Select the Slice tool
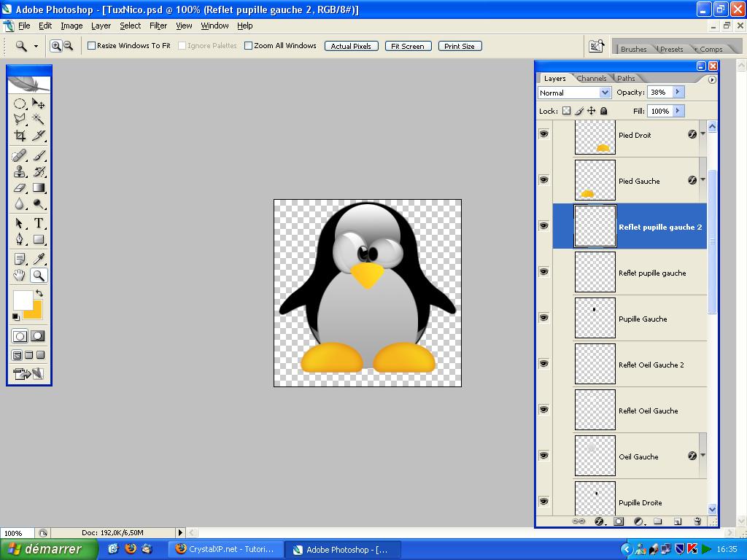Image resolution: width=747 pixels, height=560 pixels. point(38,135)
